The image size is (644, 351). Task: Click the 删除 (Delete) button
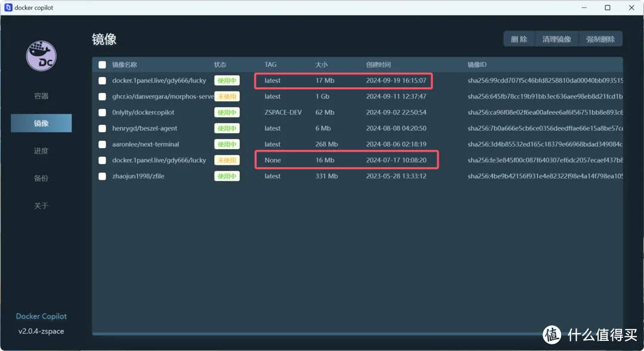(518, 38)
